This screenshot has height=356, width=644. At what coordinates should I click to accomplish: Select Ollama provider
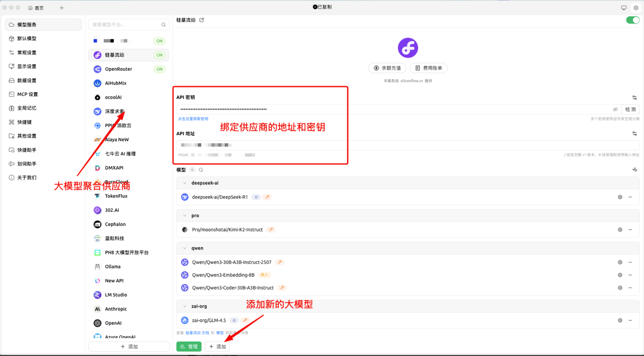click(129, 267)
